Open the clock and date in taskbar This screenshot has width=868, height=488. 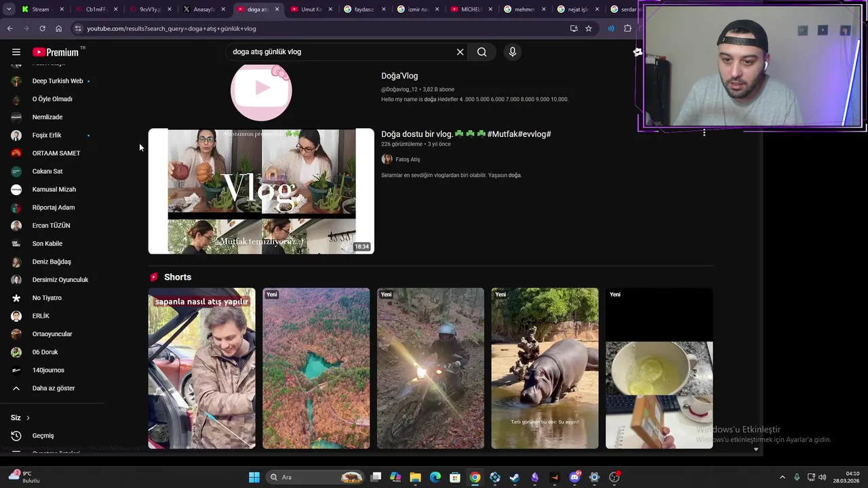(x=846, y=477)
